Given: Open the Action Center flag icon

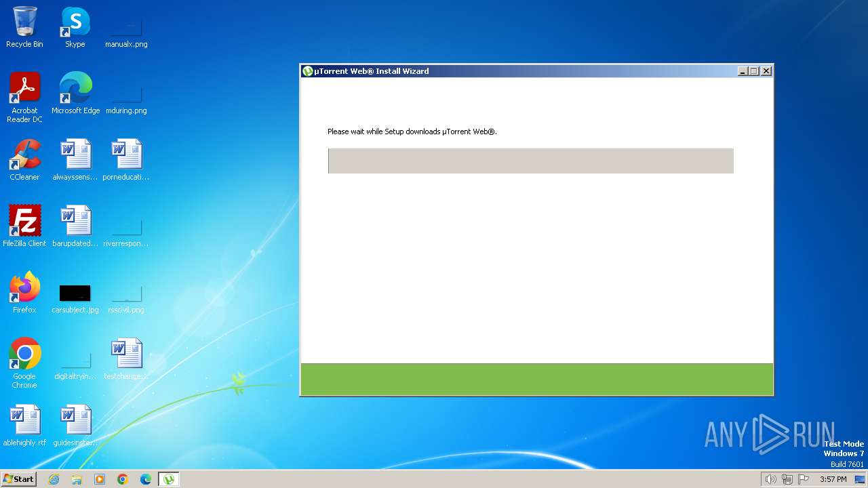Looking at the screenshot, I should click(x=804, y=479).
